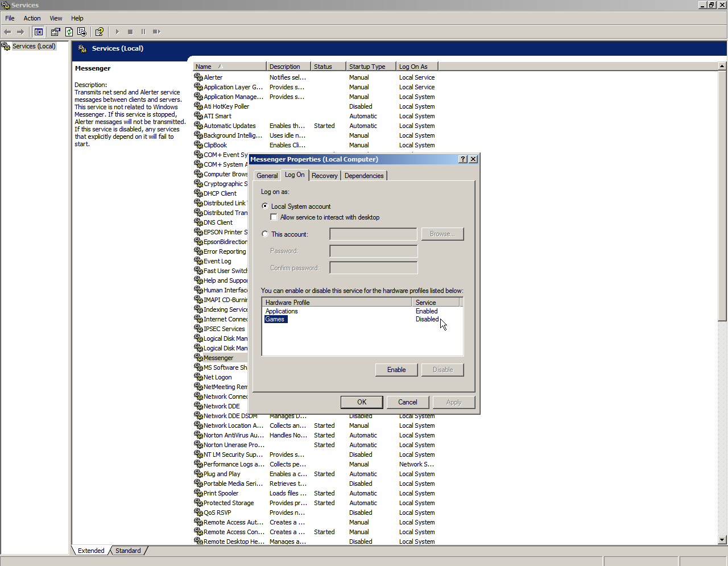This screenshot has width=728, height=566.
Task: Switch to the Dependencies tab
Action: pyautogui.click(x=364, y=176)
